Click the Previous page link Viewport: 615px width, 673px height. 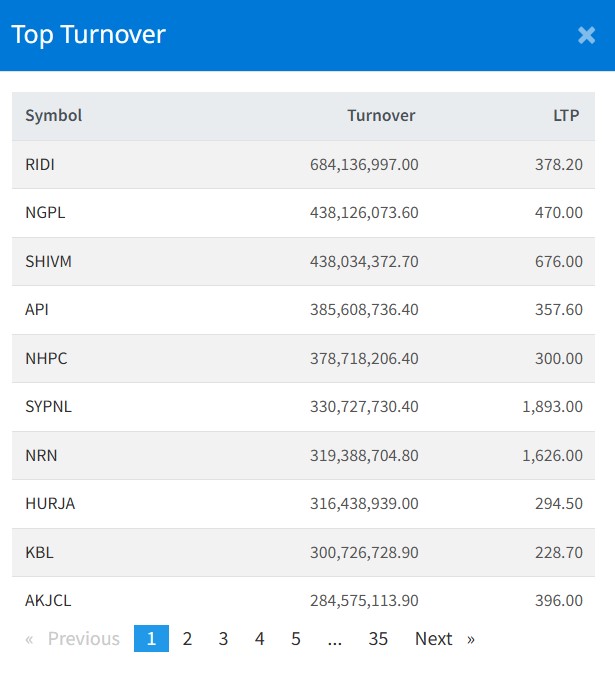pyautogui.click(x=73, y=639)
